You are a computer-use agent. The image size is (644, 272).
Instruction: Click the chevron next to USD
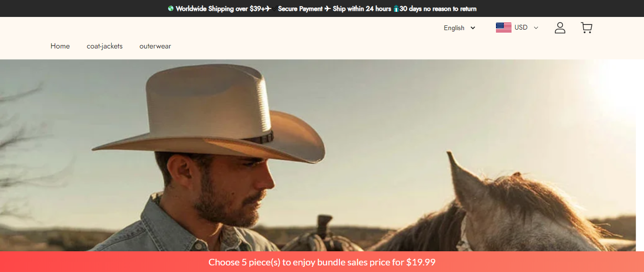click(536, 28)
